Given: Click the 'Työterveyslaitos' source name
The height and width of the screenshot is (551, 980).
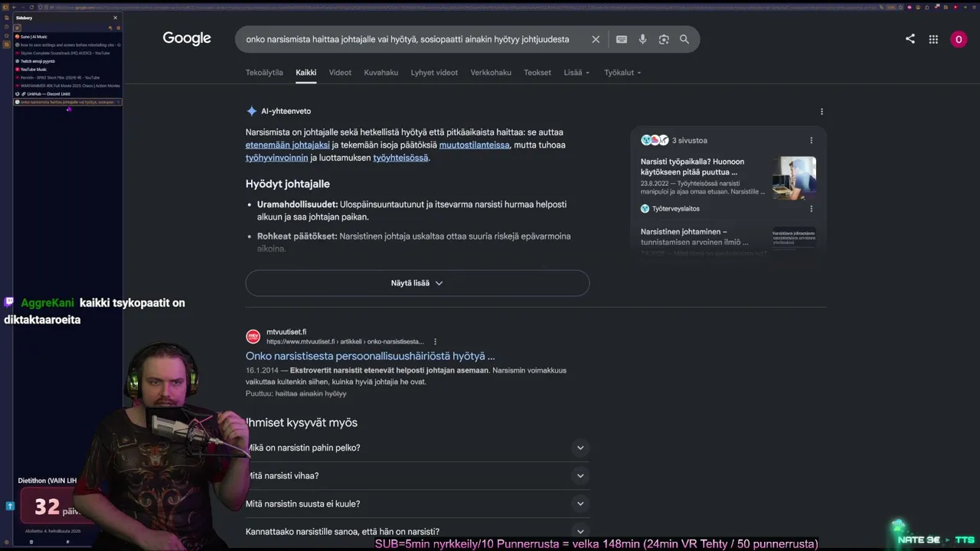Looking at the screenshot, I should coord(675,208).
